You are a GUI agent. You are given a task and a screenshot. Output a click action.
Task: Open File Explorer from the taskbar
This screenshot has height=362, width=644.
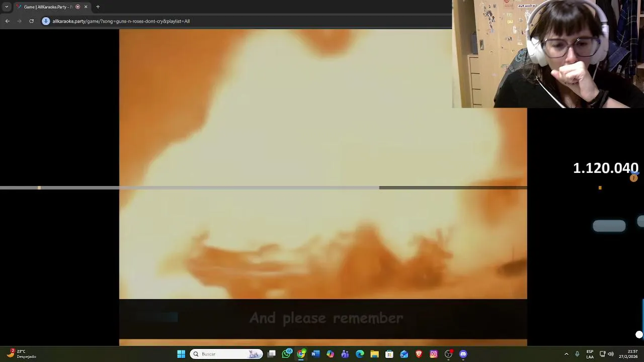tap(374, 354)
